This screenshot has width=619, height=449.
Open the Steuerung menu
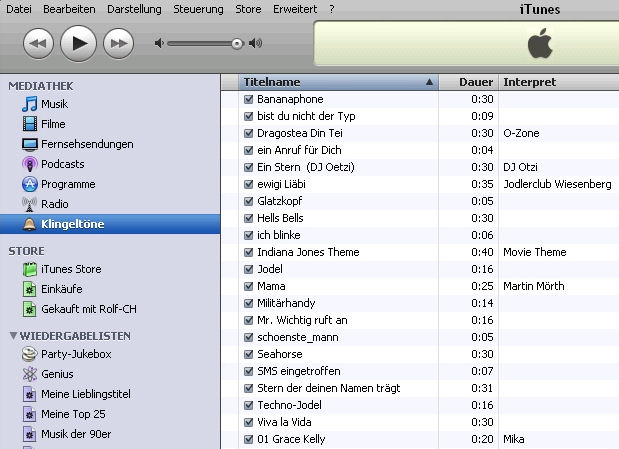pyautogui.click(x=198, y=9)
